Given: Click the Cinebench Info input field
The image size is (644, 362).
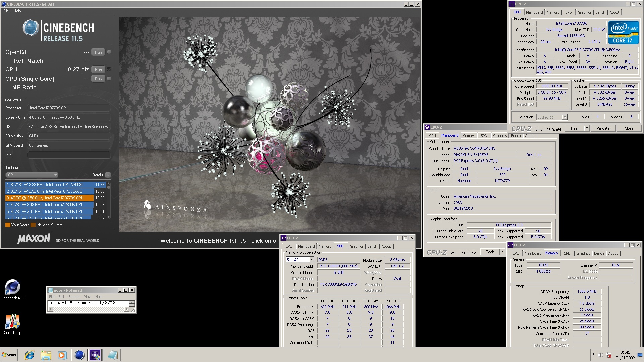Looking at the screenshot, I should tap(69, 155).
